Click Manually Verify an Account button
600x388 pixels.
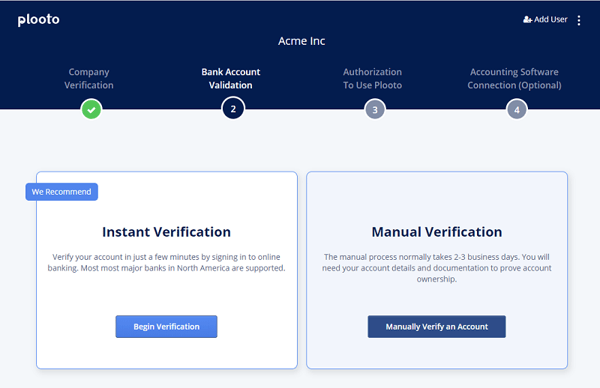437,326
